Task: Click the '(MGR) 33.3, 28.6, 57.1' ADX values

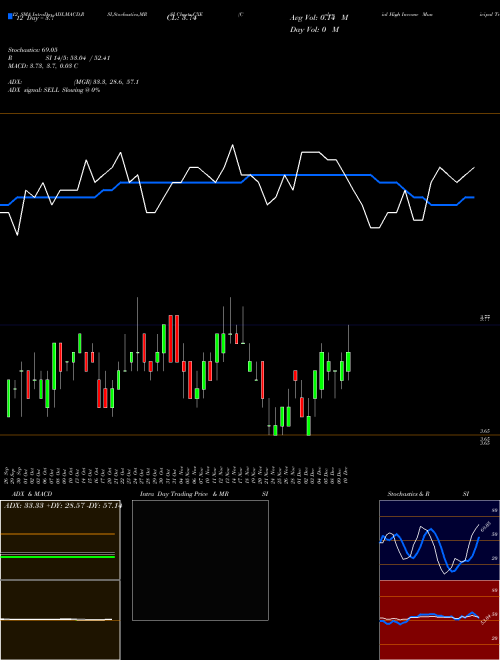Action: pyautogui.click(x=106, y=82)
